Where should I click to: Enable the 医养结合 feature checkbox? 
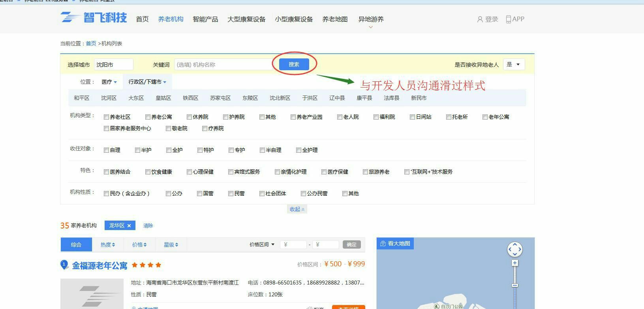(106, 172)
